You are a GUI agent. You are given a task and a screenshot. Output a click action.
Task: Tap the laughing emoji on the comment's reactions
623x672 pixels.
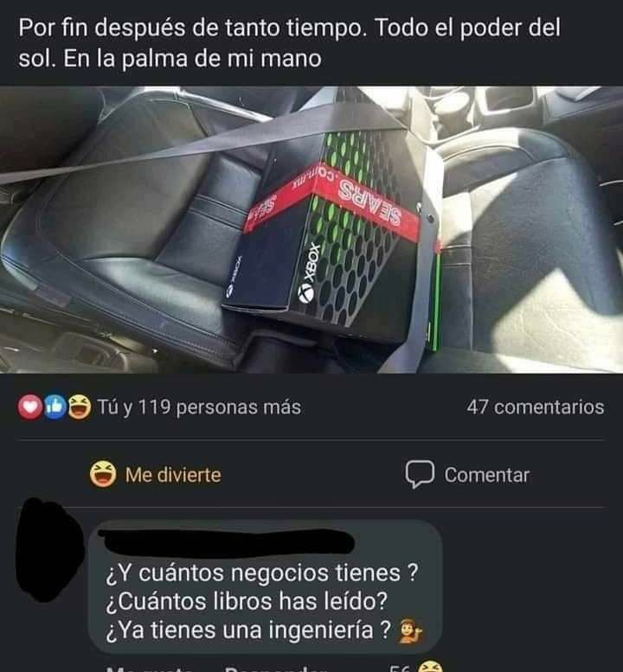(x=429, y=668)
